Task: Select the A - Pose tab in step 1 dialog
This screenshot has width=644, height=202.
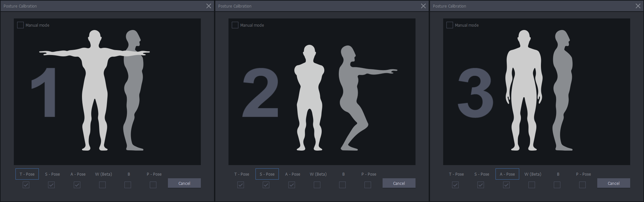Action: [78, 174]
